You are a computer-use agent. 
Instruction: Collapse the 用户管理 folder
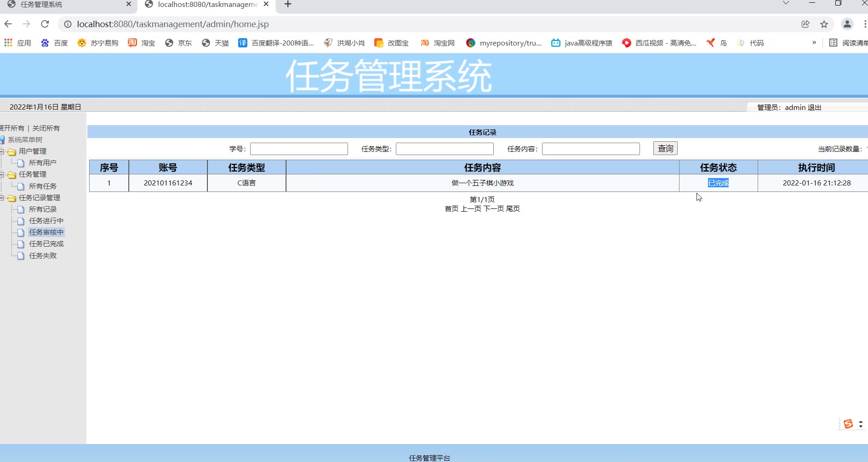[2, 151]
